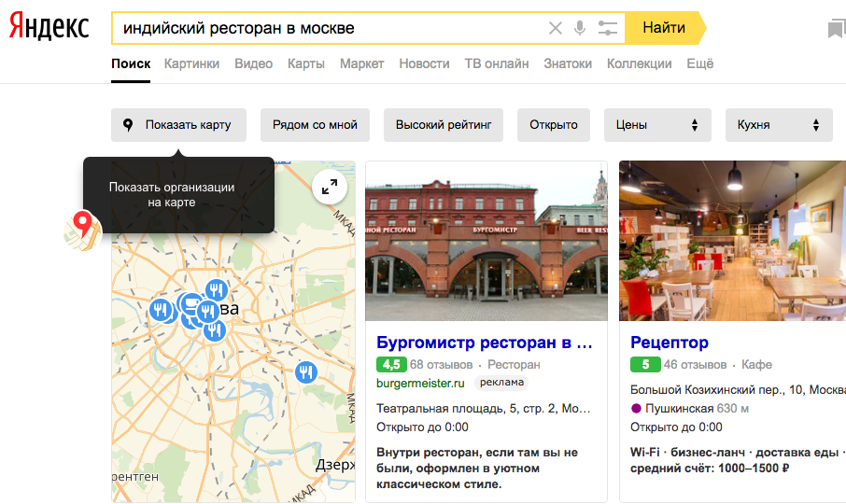Open the Рецептор cafe interior photo
Viewport: 846px width, 504px height.
733,241
